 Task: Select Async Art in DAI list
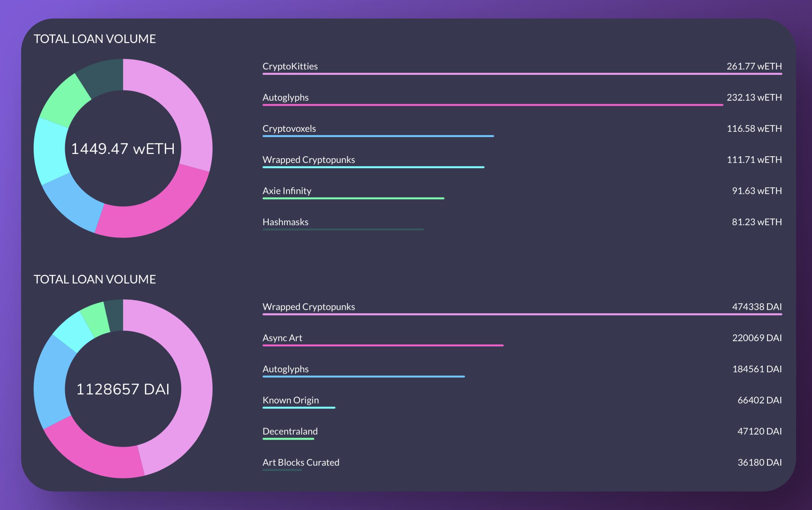click(282, 338)
